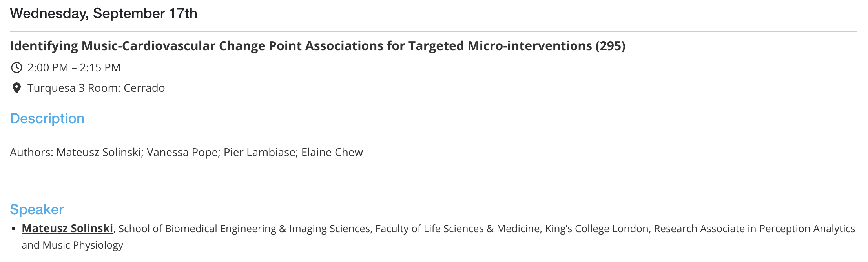Click Pier Lambiase in the authors list
The height and width of the screenshot is (262, 868).
[x=260, y=152]
